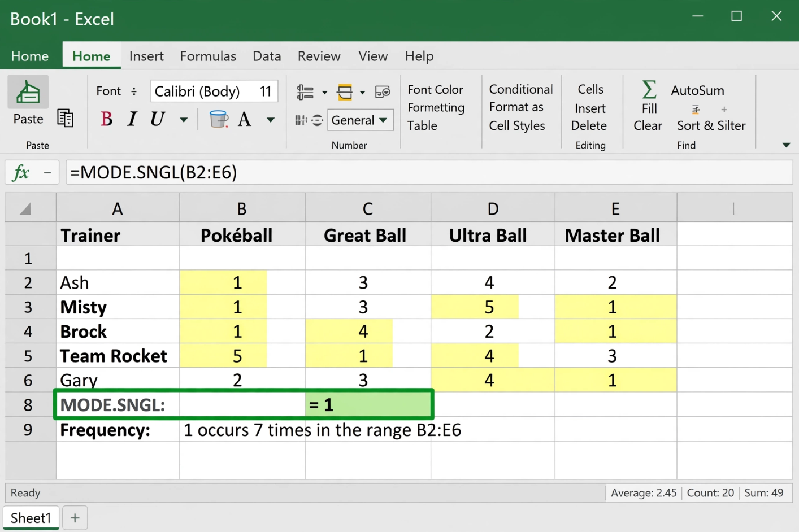Click Average: 2.45 in the status bar
799x532 pixels.
tap(644, 493)
